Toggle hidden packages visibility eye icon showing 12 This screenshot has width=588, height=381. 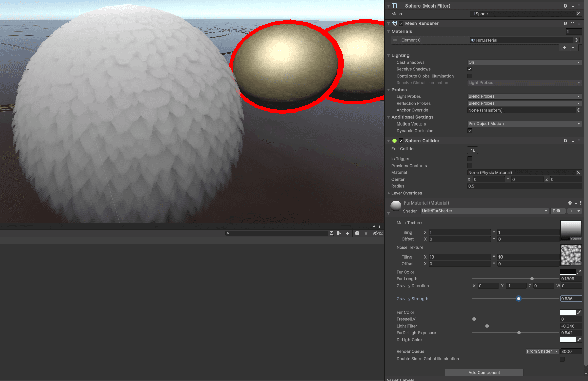point(378,233)
